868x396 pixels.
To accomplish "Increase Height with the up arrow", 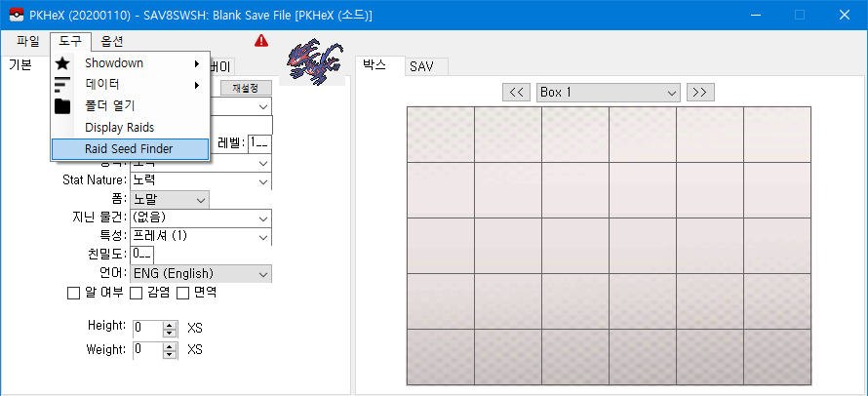I will (x=170, y=324).
